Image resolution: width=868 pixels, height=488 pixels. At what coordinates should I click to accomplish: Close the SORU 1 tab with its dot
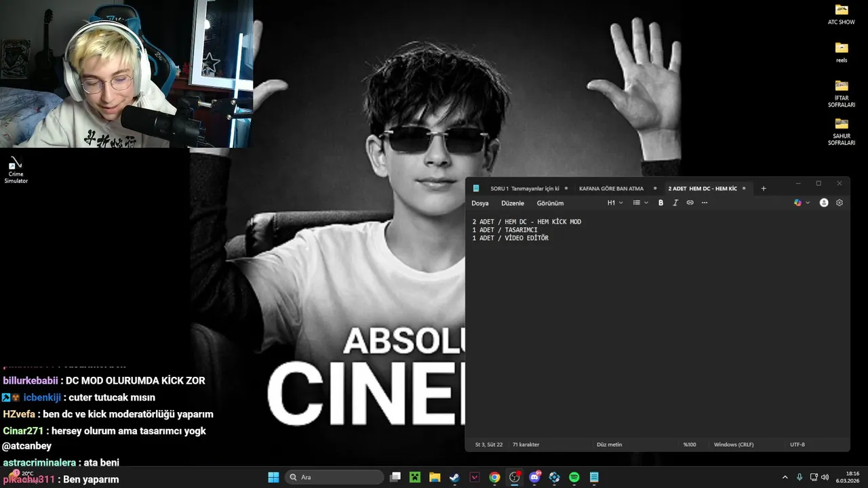[x=566, y=188]
